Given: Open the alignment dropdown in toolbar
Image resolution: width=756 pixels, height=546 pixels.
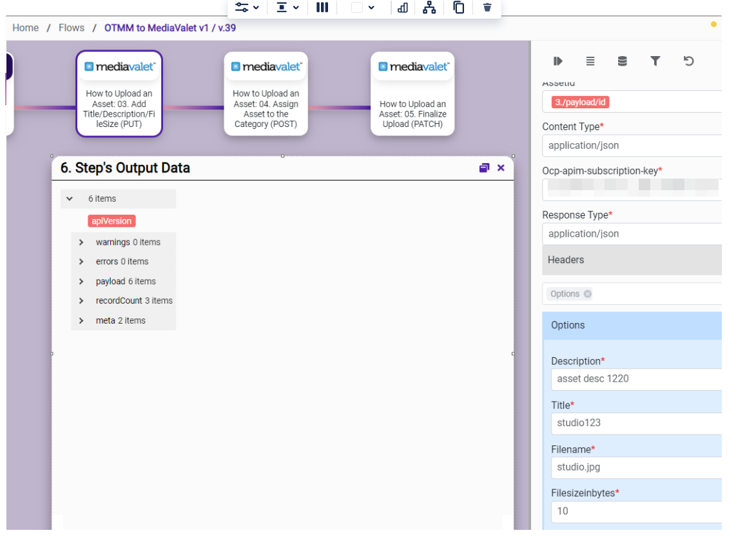Looking at the screenshot, I should (287, 8).
